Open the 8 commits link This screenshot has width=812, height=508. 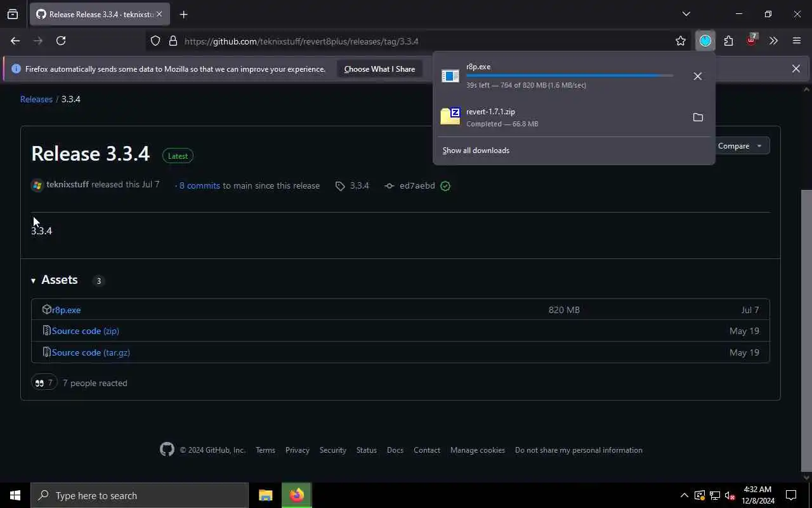coord(199,185)
